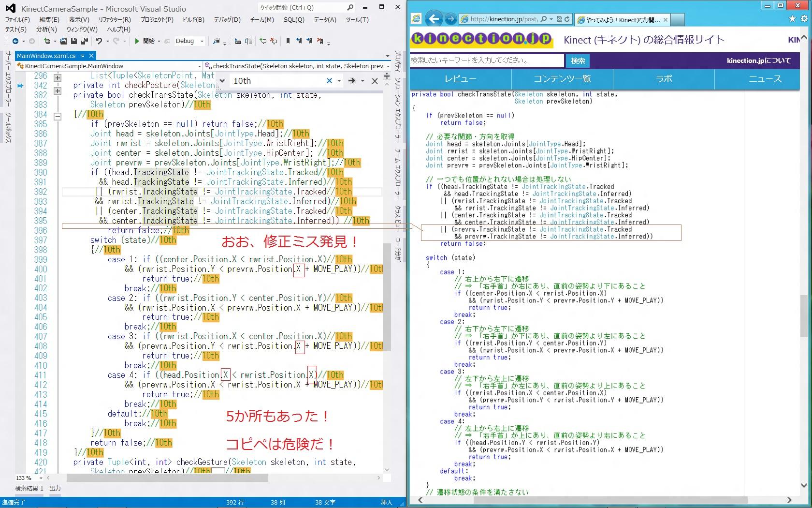Open the IE Tools gear icon
812x508 pixels.
(804, 19)
